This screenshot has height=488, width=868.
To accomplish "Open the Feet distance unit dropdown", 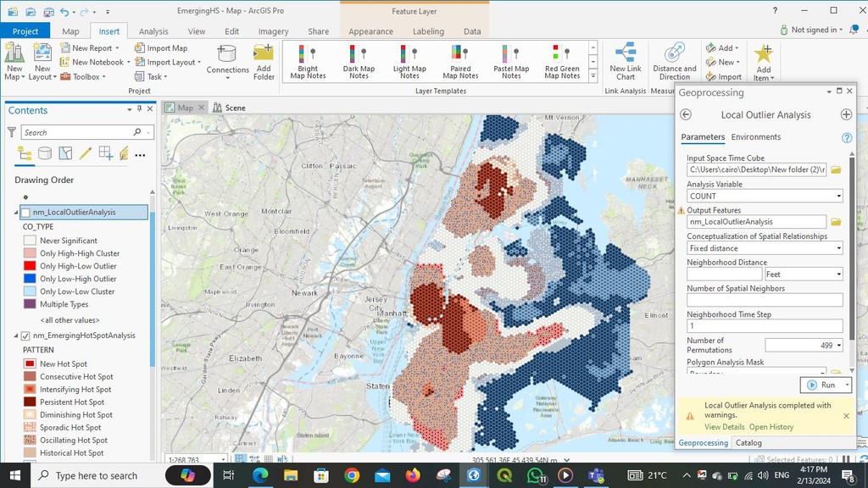I will pos(838,274).
